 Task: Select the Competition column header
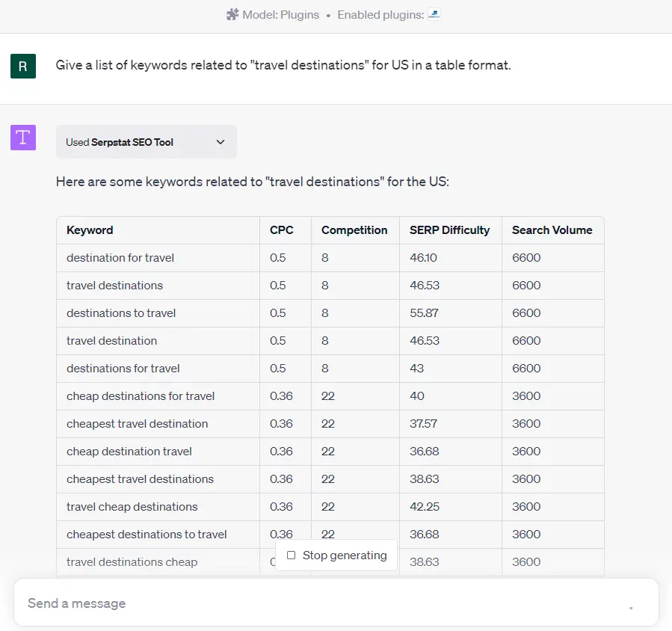(354, 230)
